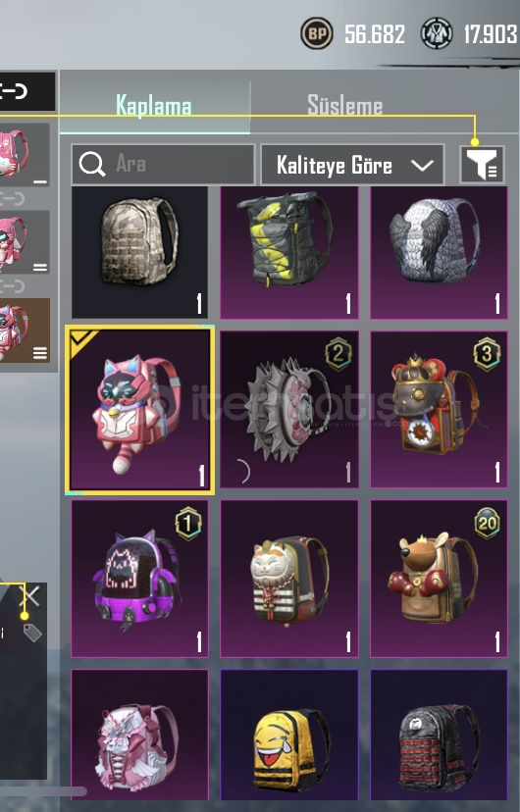This screenshot has height=812, width=520.
Task: Click the silver coin currency icon
Action: [x=437, y=34]
